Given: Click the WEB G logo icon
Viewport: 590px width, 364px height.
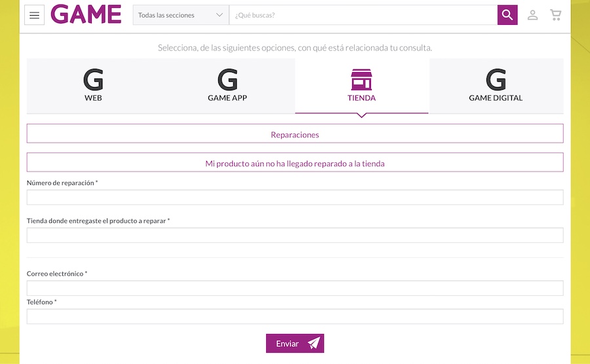Looking at the screenshot, I should pyautogui.click(x=93, y=80).
